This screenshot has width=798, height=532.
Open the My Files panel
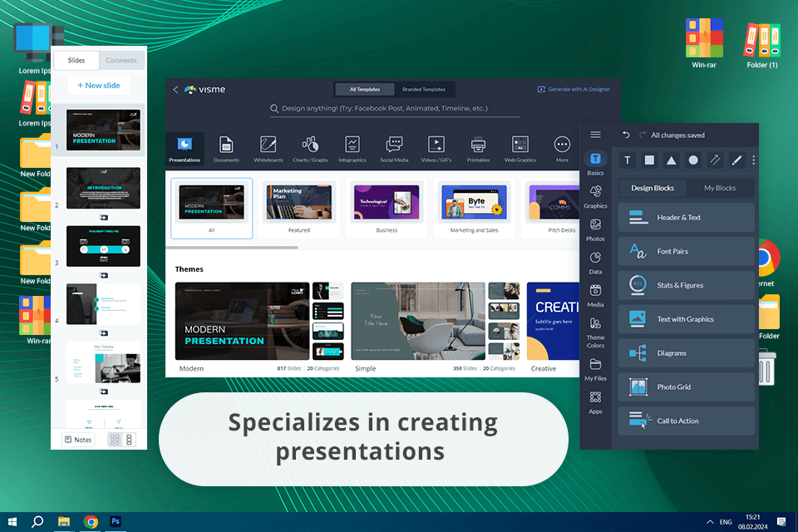coord(595,370)
